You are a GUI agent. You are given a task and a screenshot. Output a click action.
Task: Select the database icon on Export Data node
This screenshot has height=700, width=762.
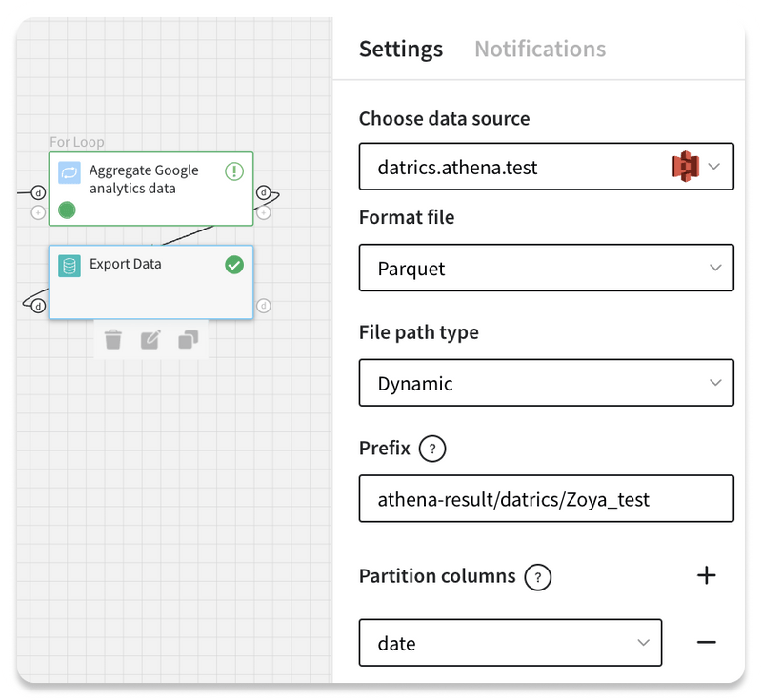[68, 264]
